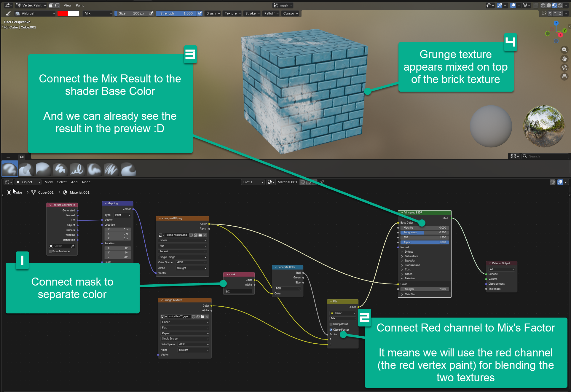Screen dimensions: 571x392
Task: Adjust the Roughness slider in Principled BSDF
Action: [425, 232]
